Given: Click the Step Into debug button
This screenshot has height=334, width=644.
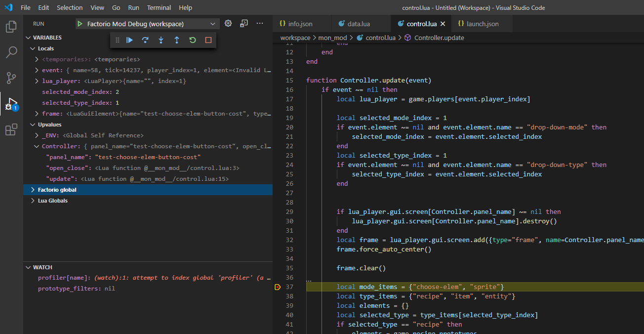Looking at the screenshot, I should click(x=161, y=40).
